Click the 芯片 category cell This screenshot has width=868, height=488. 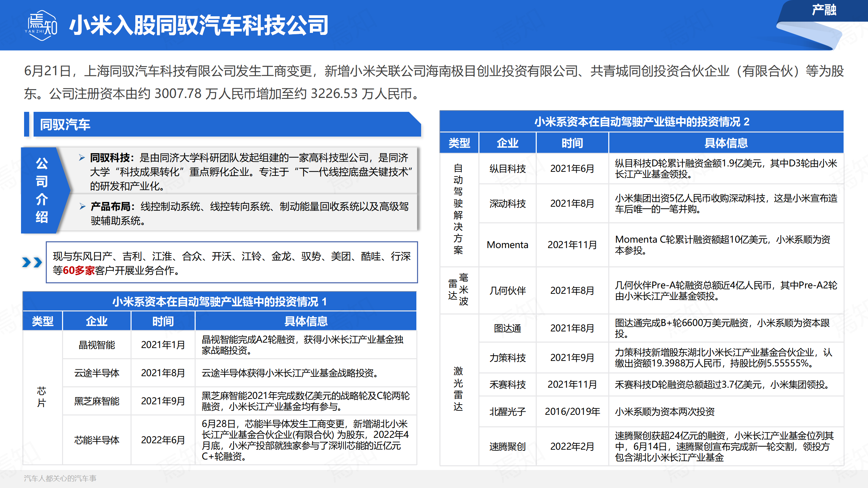[x=42, y=397]
